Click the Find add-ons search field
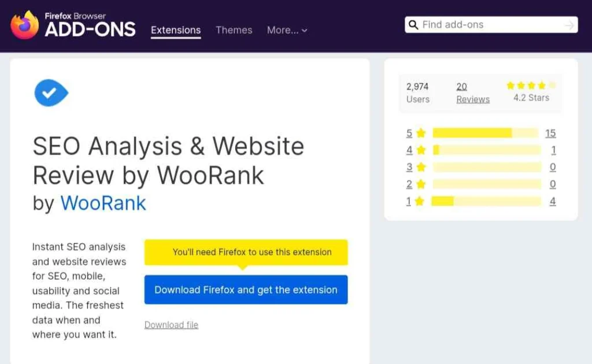Viewport: 592px width, 364px height. 491,25
